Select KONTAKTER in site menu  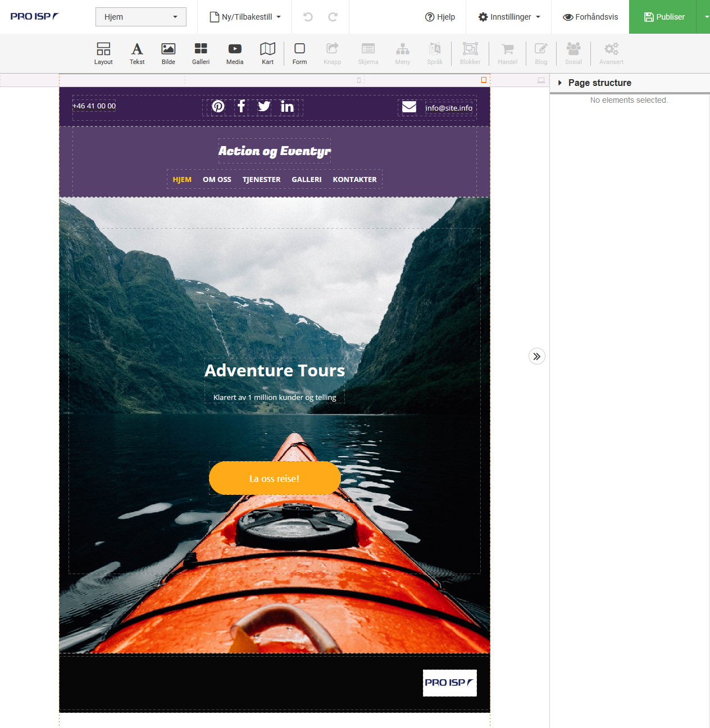pyautogui.click(x=354, y=179)
